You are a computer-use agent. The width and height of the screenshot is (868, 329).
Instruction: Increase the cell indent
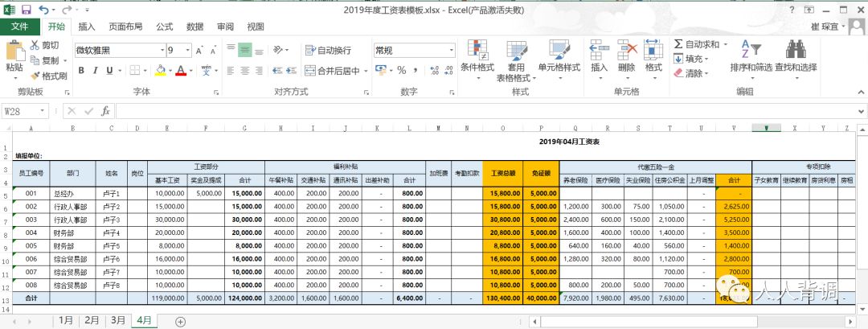pyautogui.click(x=292, y=70)
